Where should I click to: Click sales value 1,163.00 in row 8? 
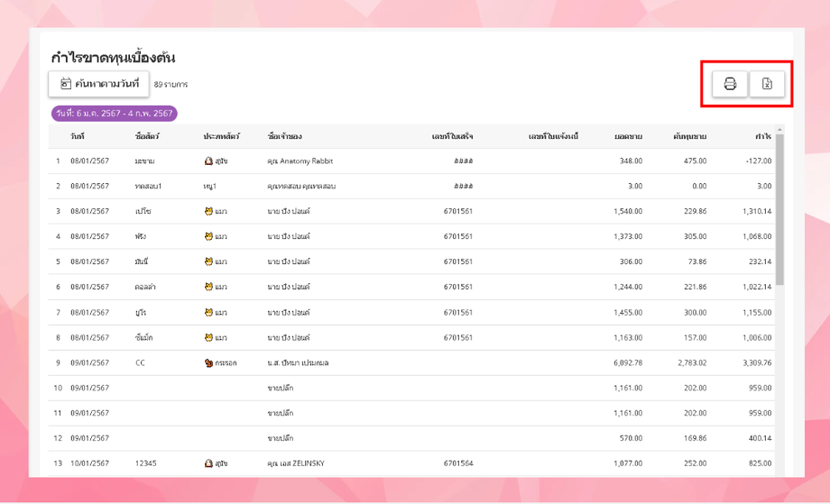click(x=628, y=337)
